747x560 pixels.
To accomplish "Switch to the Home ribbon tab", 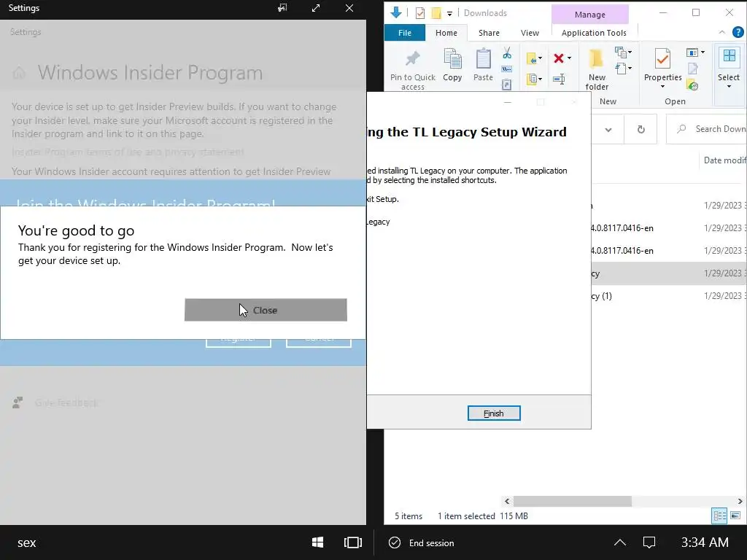I will pyautogui.click(x=446, y=33).
